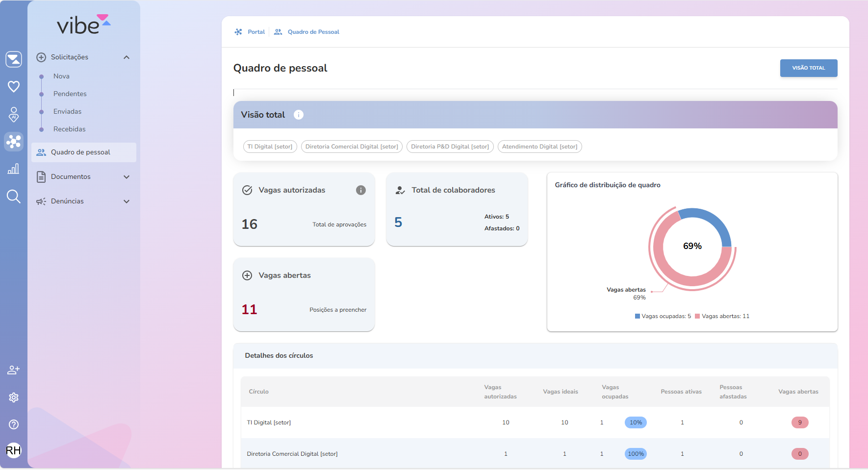
Task: Toggle the TI Digital [setor] filter chip
Action: point(270,147)
